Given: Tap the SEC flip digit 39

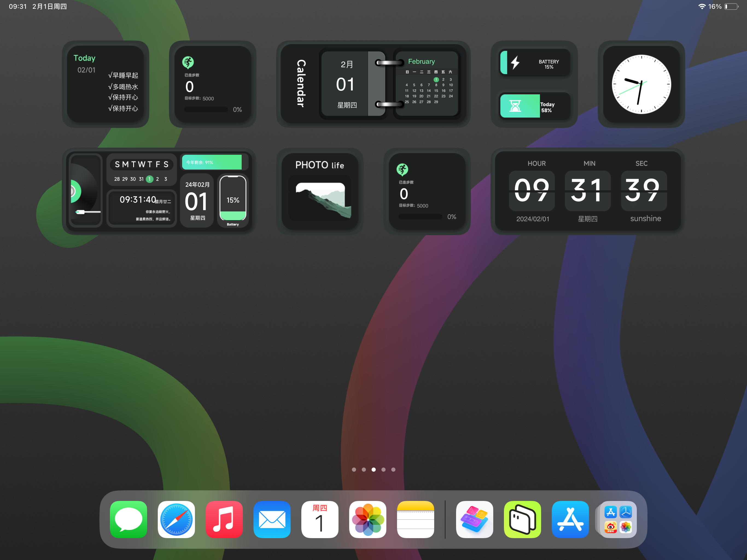Looking at the screenshot, I should click(x=644, y=191).
